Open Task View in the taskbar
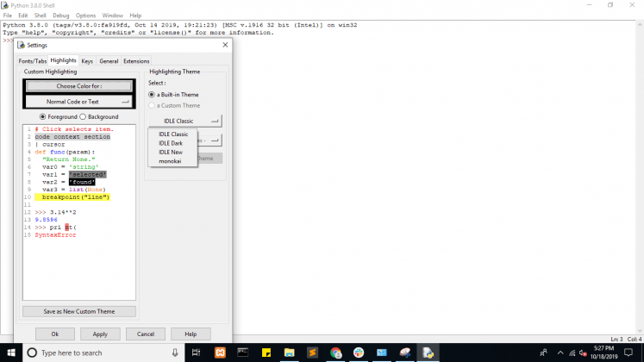This screenshot has height=362, width=644. (x=197, y=353)
